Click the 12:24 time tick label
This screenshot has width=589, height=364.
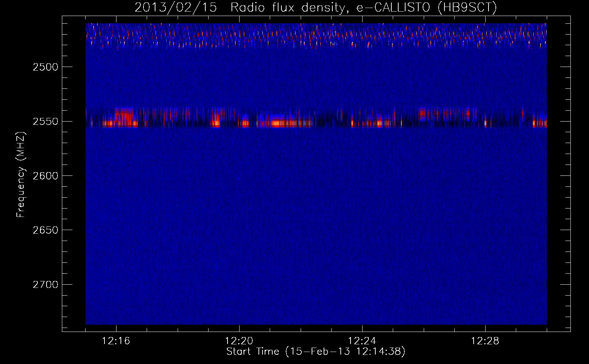pyautogui.click(x=362, y=341)
